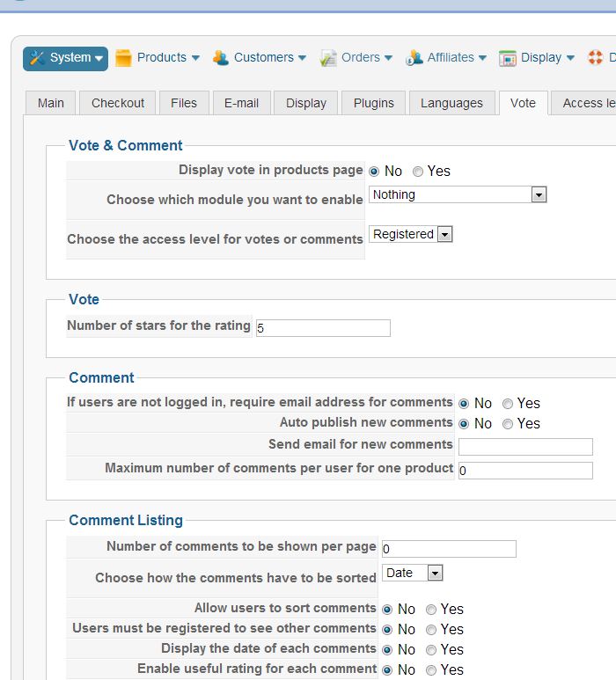Image resolution: width=616 pixels, height=680 pixels.
Task: Click the Number of stars rating field
Action: [x=323, y=328]
